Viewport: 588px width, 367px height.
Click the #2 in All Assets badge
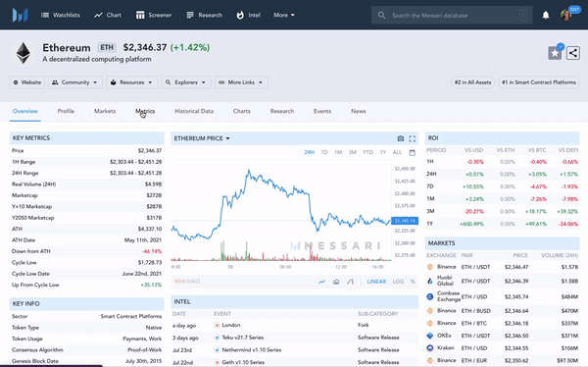click(x=473, y=82)
